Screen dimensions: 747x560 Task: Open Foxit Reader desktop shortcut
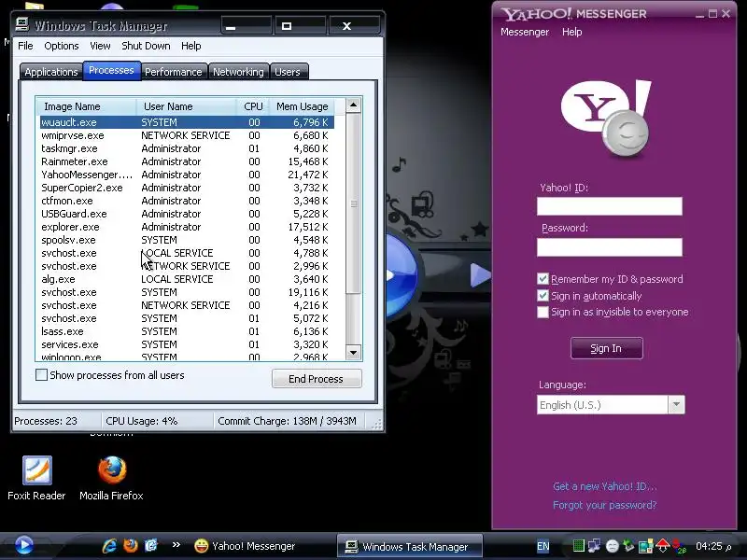(36, 479)
